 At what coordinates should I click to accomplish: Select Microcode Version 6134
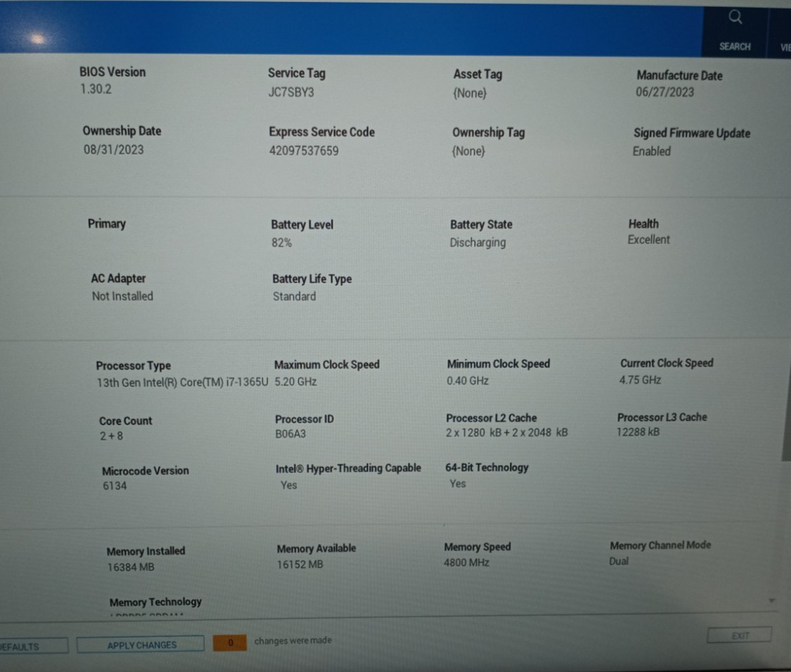coord(115,486)
